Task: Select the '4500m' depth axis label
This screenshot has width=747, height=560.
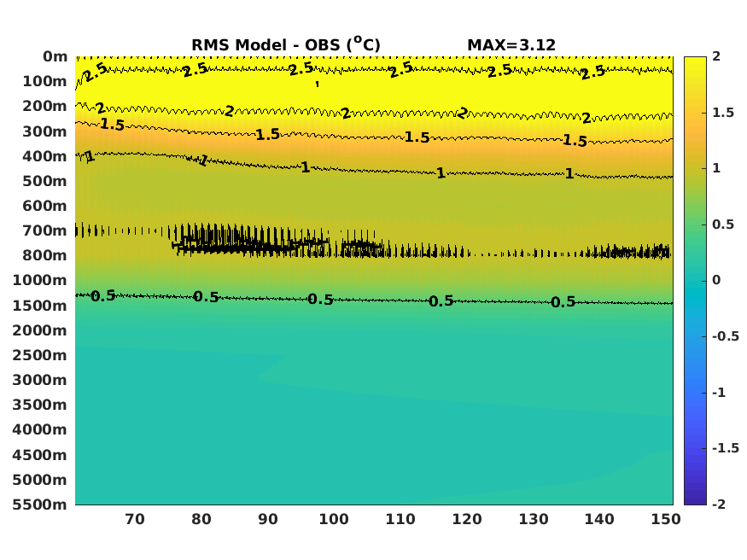Action: 40,455
